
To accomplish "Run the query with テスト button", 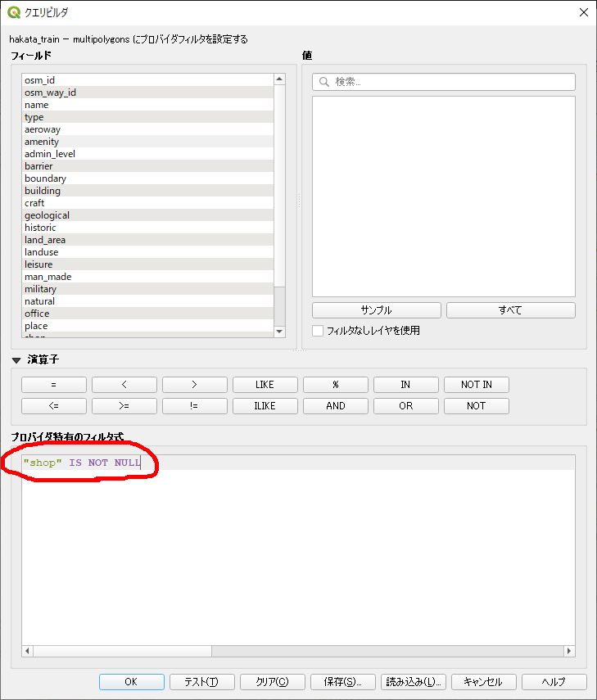I will (201, 682).
